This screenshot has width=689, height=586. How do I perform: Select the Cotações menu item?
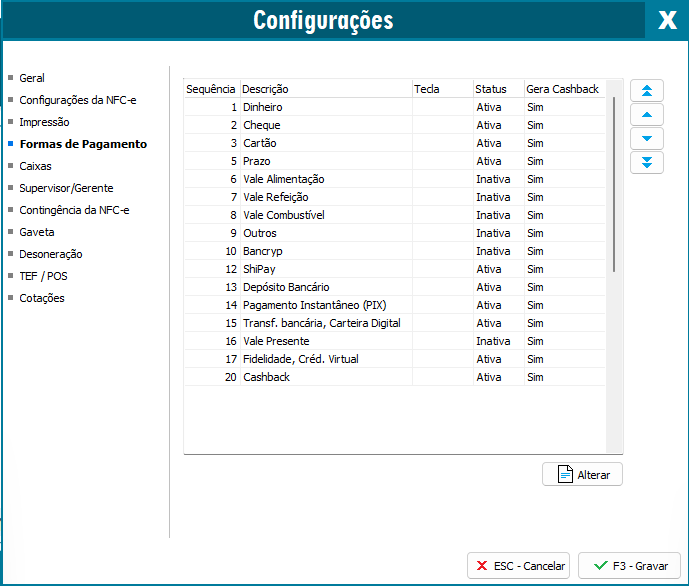coord(42,298)
